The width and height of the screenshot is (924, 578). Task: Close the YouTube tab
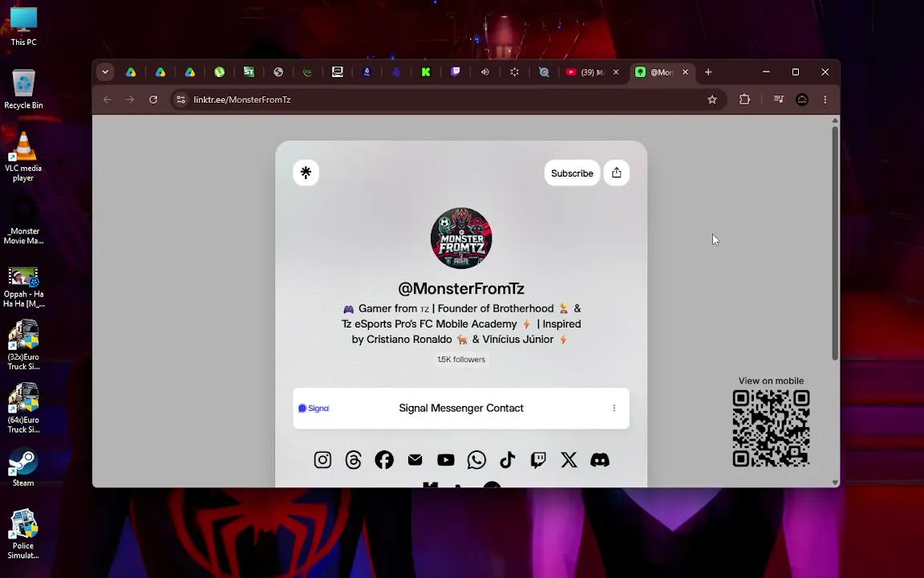pyautogui.click(x=616, y=72)
